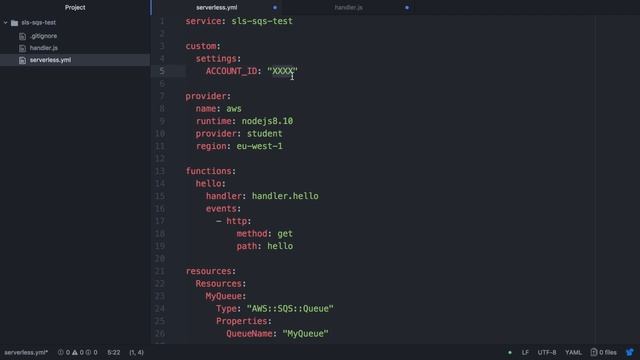This screenshot has height=360, width=640.
Task: Click method: get on line 18
Action: pyautogui.click(x=264, y=233)
